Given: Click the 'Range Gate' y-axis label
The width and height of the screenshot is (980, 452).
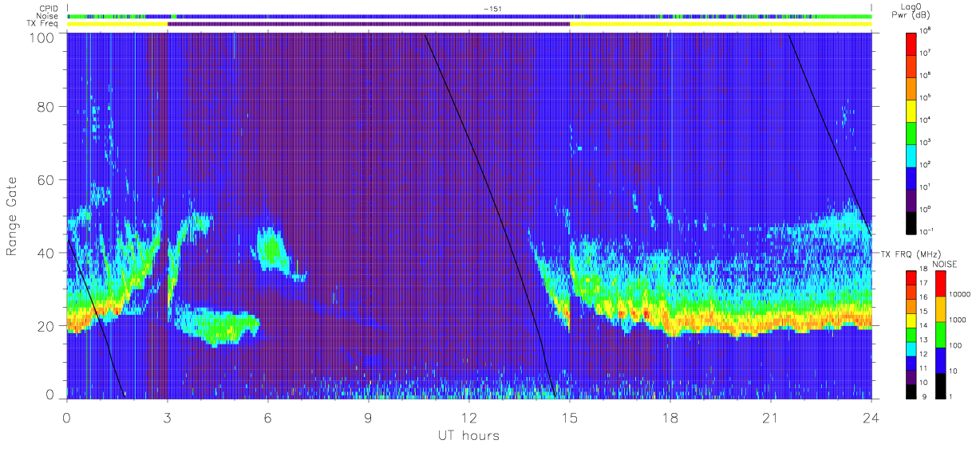Looking at the screenshot, I should pyautogui.click(x=12, y=216).
